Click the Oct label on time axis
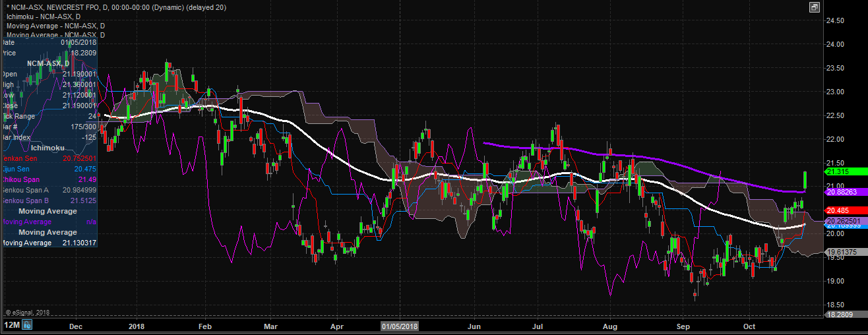This screenshot has width=868, height=335. click(749, 326)
